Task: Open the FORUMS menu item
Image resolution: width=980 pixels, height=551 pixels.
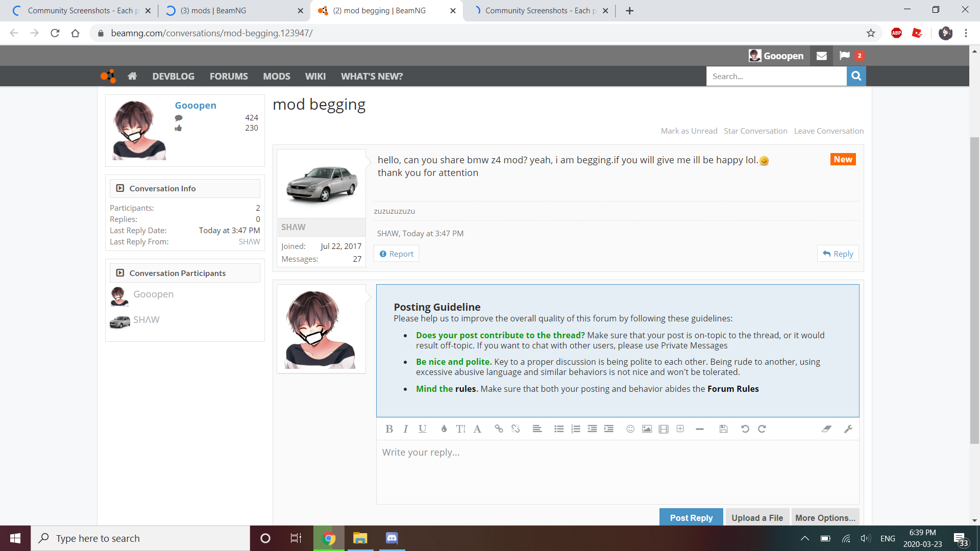Action: click(x=229, y=76)
